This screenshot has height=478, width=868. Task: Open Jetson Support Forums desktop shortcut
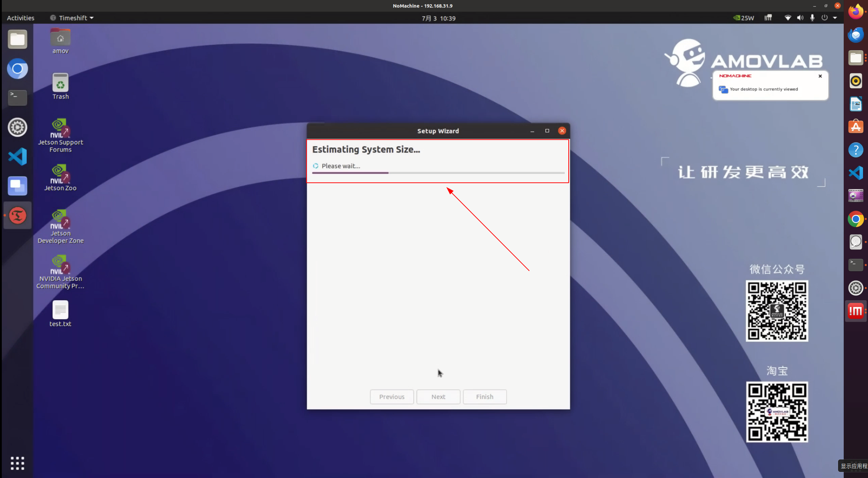point(60,135)
